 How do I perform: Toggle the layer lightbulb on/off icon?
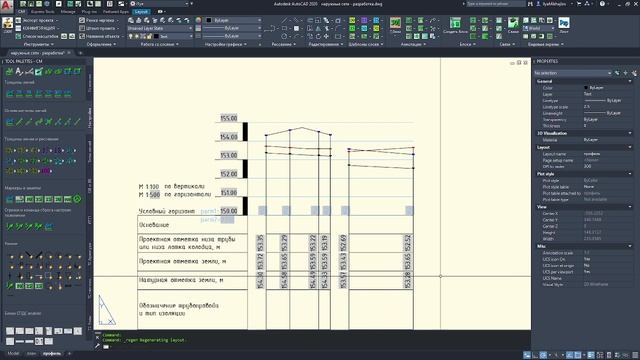(131, 36)
